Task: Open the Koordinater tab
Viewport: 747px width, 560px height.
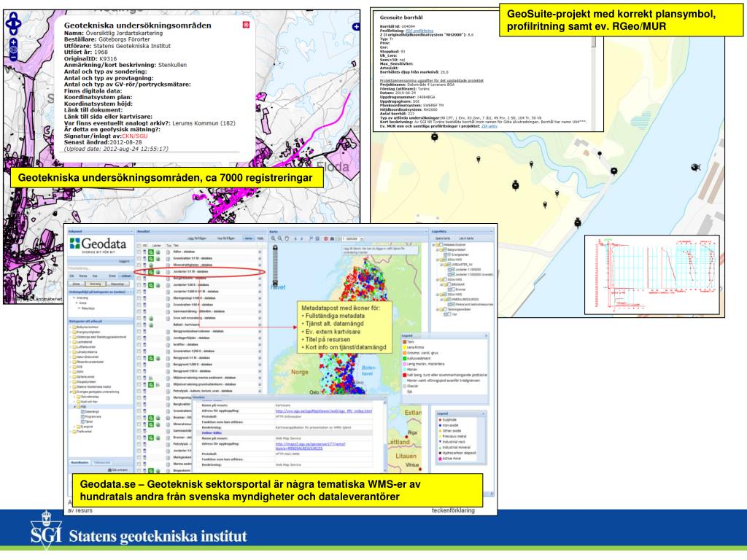Action: [80, 462]
